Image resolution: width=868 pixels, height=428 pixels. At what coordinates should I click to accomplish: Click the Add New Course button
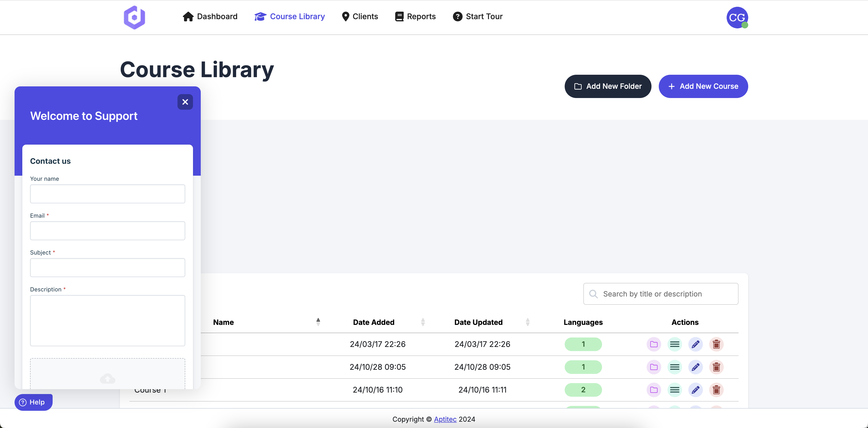click(703, 86)
